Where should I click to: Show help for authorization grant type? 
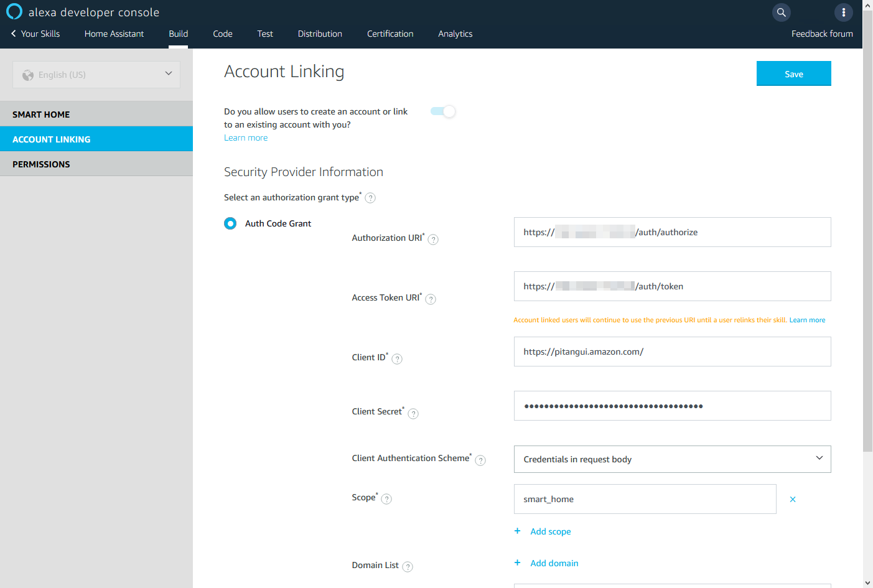pos(370,198)
